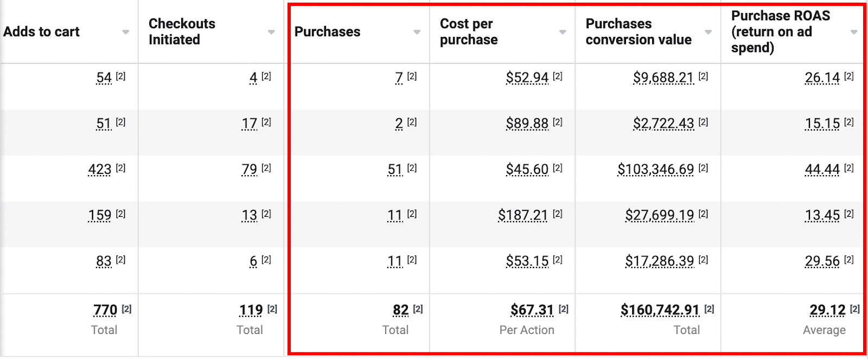
Task: Select the 15.15 ROAS value
Action: pos(822,124)
